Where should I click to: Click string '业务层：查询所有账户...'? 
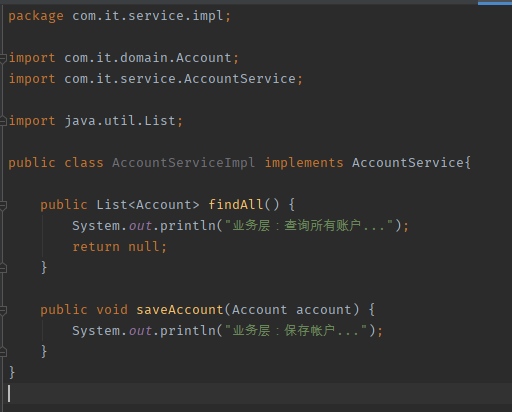click(x=308, y=226)
